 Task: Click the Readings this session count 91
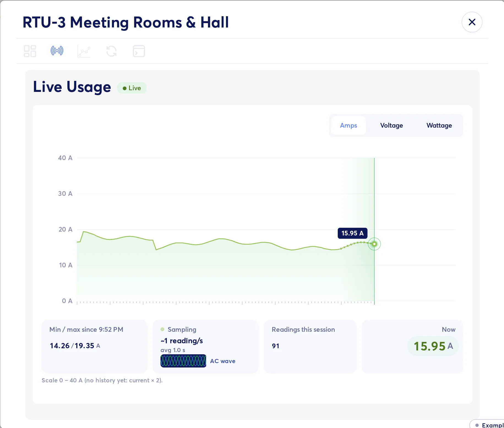tap(276, 346)
